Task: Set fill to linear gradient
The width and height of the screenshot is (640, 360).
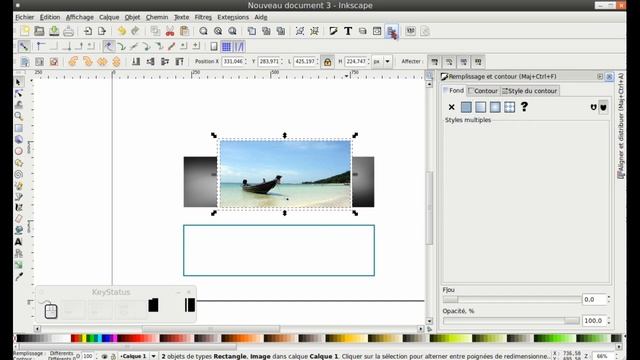Action: [x=480, y=107]
